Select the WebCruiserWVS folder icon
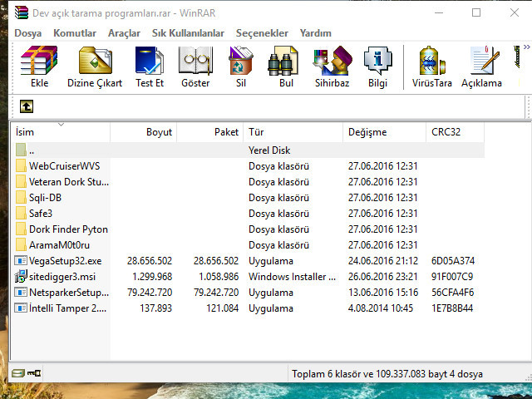 click(21, 166)
